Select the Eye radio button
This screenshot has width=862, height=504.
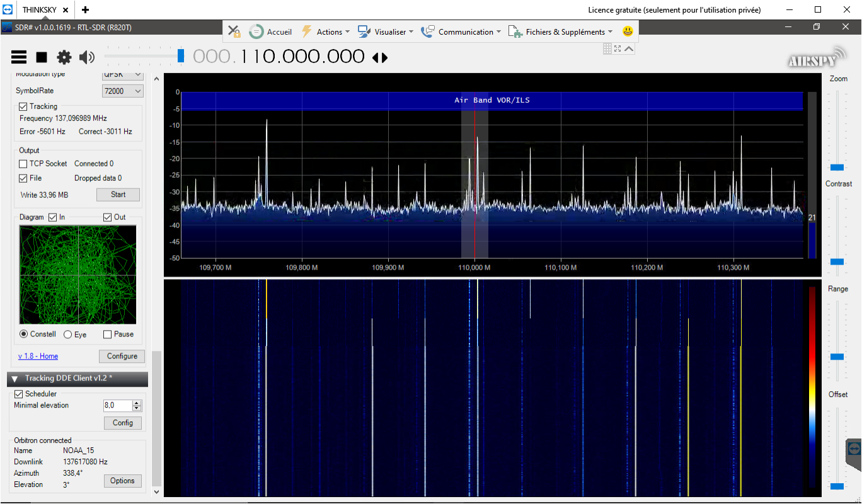coord(68,335)
